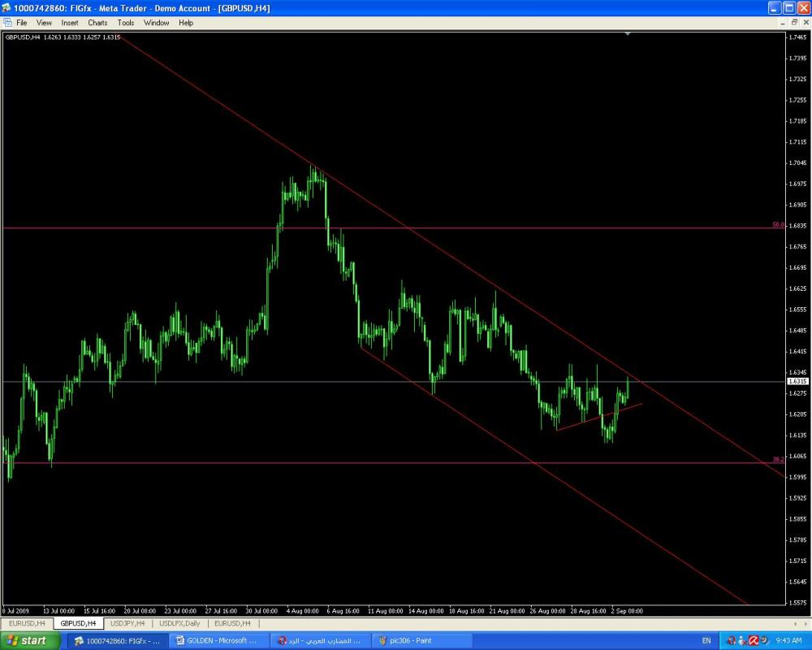Restore the inner chart window
812x650 pixels.
click(x=793, y=23)
